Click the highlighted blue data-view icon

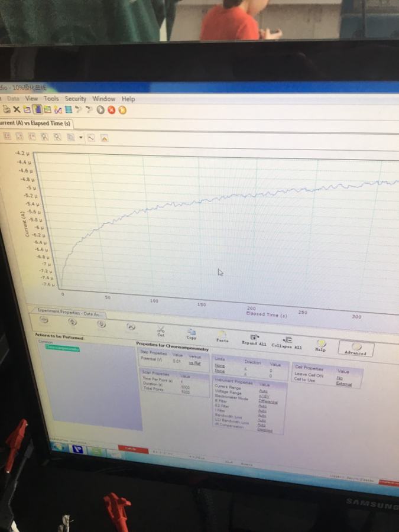pos(37,109)
